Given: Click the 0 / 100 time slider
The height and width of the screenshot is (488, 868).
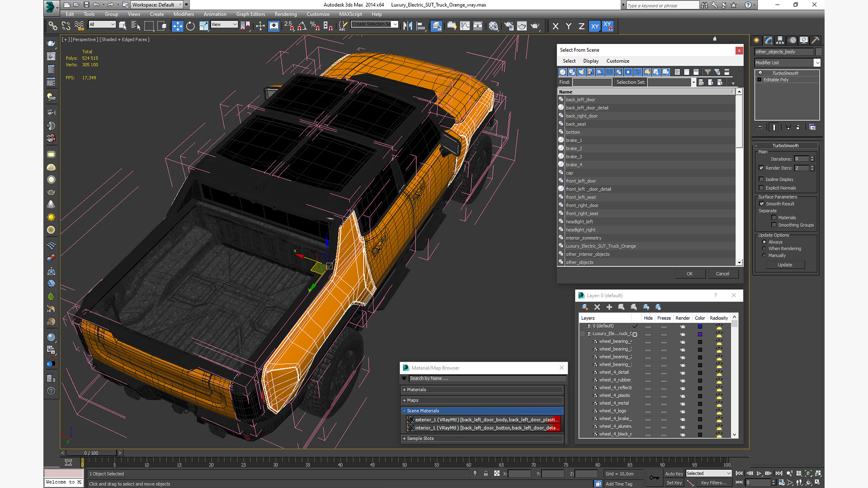Looking at the screenshot, I should (x=91, y=453).
